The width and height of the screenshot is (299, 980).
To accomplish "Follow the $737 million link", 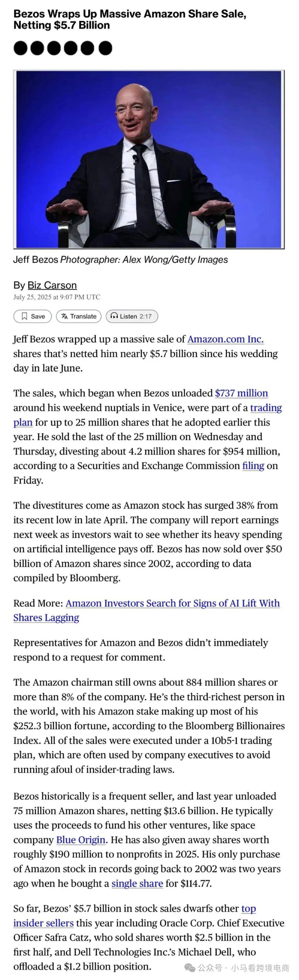I will point(241,393).
